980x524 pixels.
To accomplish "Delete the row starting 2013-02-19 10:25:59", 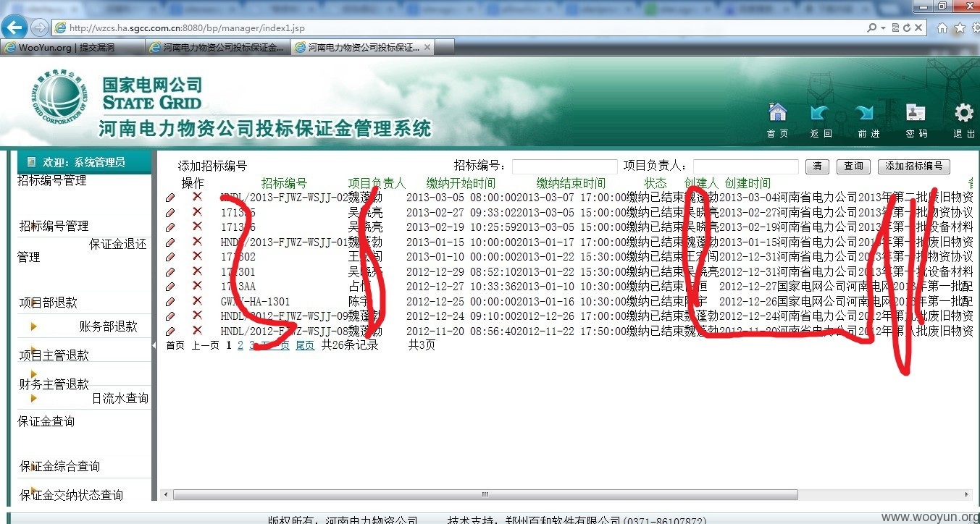I will (x=197, y=227).
